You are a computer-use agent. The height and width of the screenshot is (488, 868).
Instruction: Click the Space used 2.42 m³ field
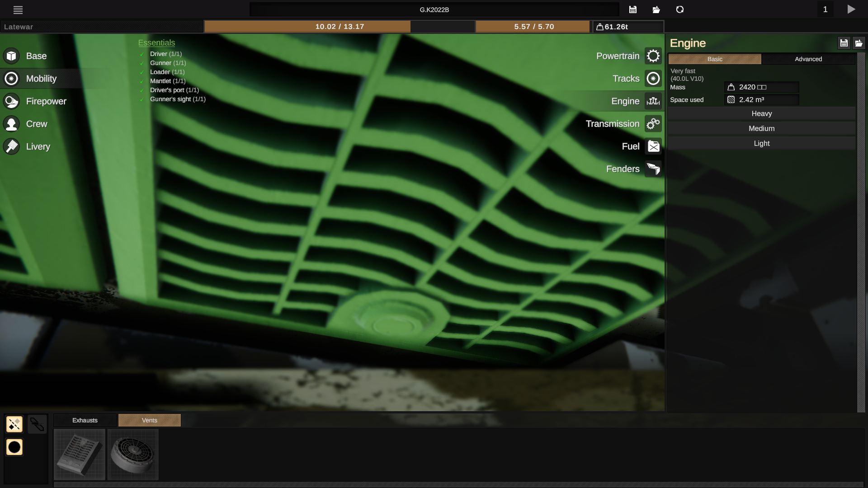click(x=762, y=100)
